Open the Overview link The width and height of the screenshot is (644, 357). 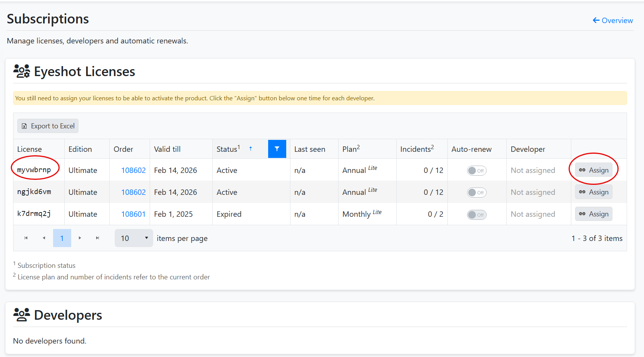pyautogui.click(x=613, y=20)
